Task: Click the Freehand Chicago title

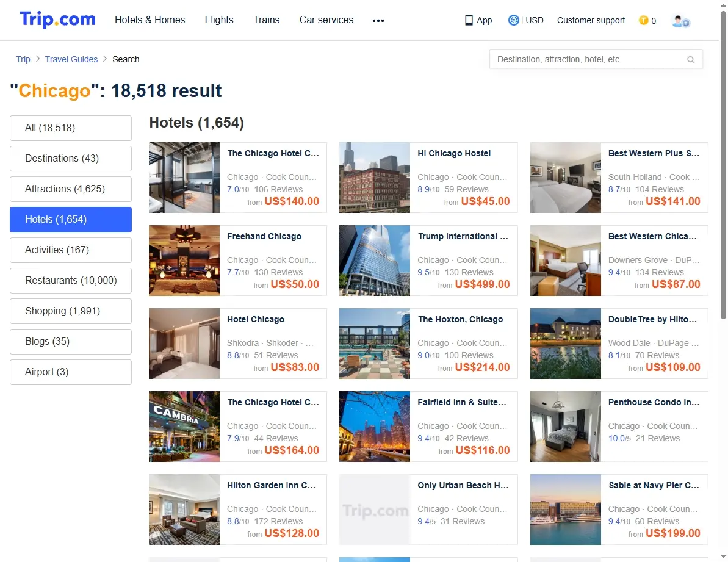Action: point(264,236)
